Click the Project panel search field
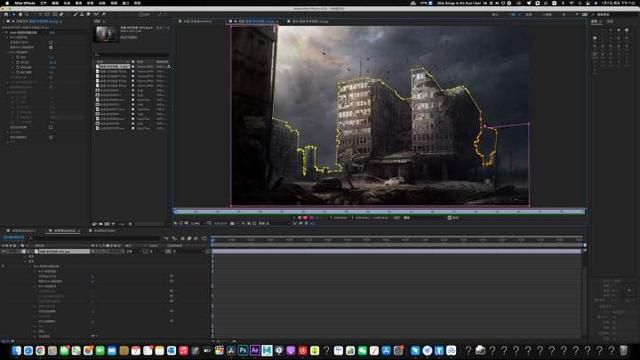640x360 pixels. [131, 54]
